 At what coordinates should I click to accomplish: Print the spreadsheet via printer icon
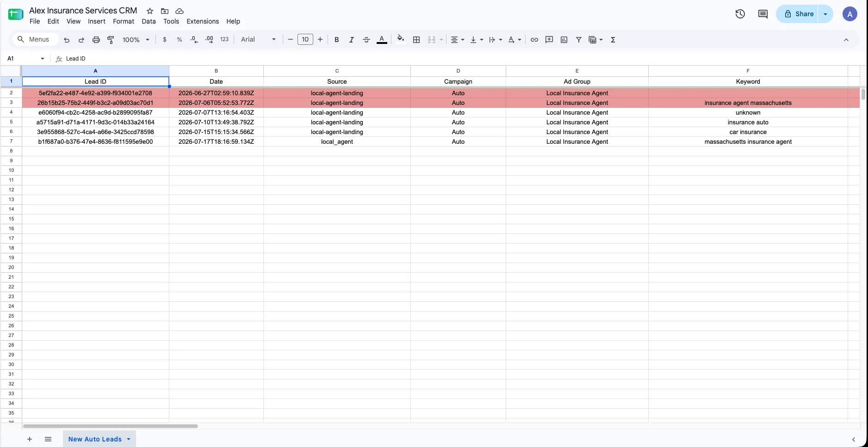pos(96,40)
